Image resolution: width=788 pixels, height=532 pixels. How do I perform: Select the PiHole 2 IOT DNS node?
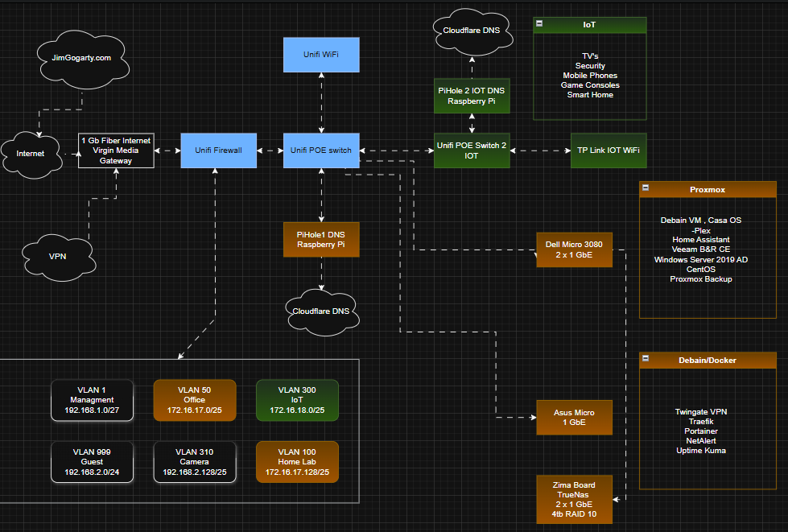pyautogui.click(x=472, y=96)
